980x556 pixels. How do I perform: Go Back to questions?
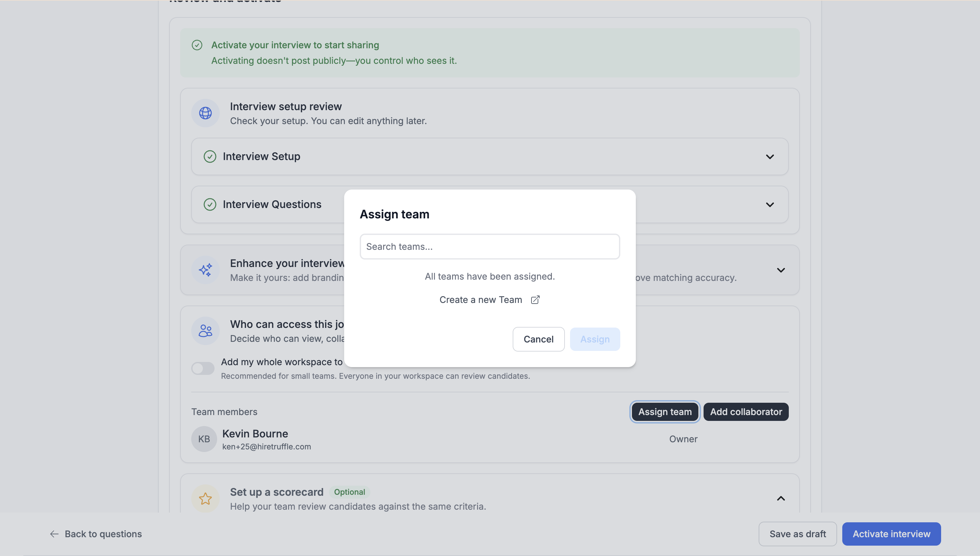coord(96,533)
